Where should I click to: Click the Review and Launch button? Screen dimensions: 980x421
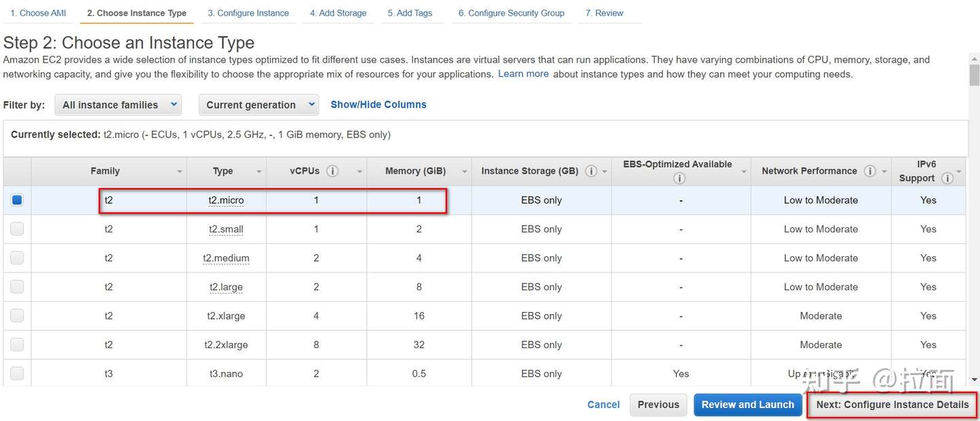click(x=747, y=405)
